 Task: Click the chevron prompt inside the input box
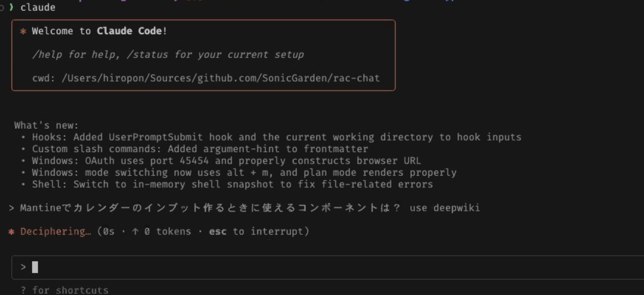coord(23,267)
